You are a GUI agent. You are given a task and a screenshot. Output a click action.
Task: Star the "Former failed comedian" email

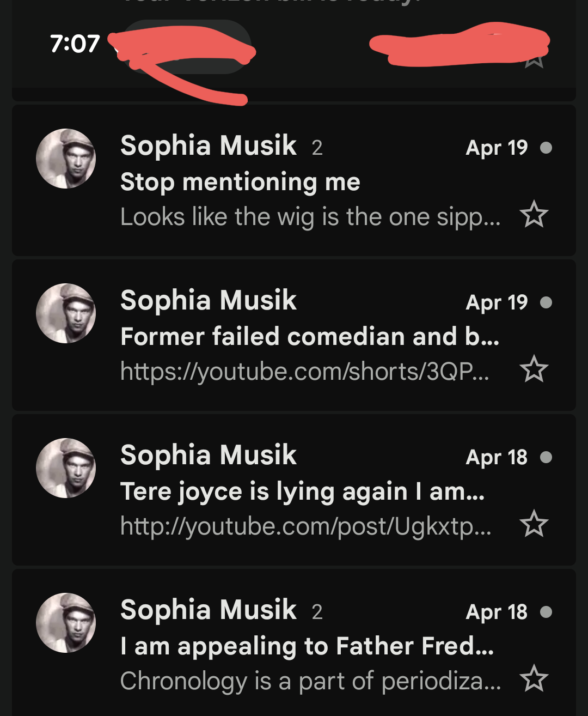[x=534, y=369]
